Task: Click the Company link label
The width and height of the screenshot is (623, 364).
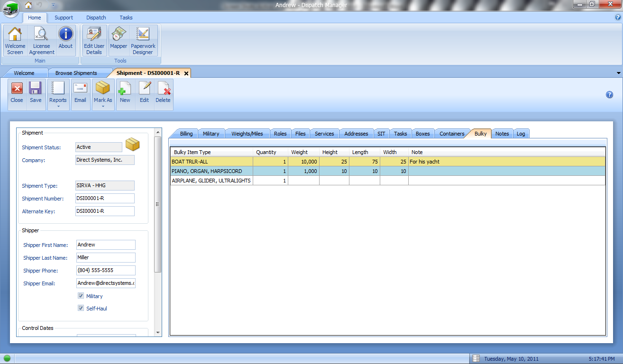Action: point(33,160)
